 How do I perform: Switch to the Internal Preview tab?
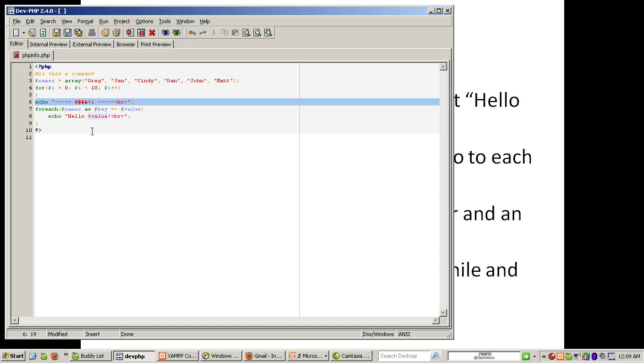(x=49, y=44)
